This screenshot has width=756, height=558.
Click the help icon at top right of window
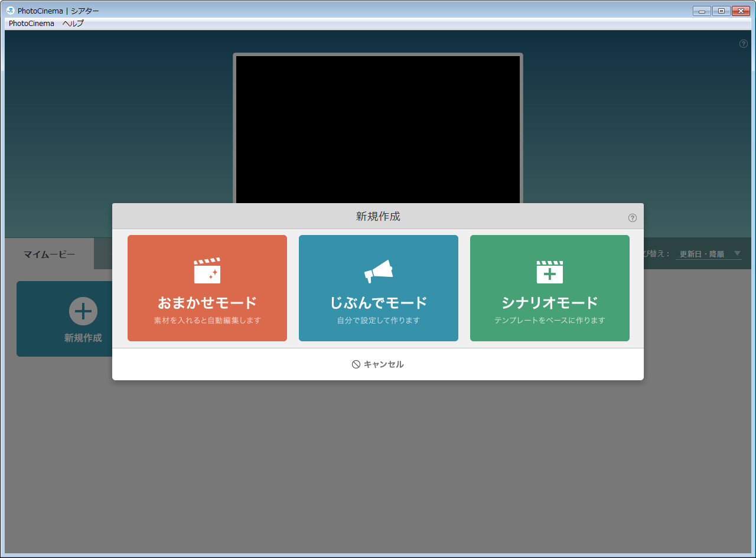[743, 43]
